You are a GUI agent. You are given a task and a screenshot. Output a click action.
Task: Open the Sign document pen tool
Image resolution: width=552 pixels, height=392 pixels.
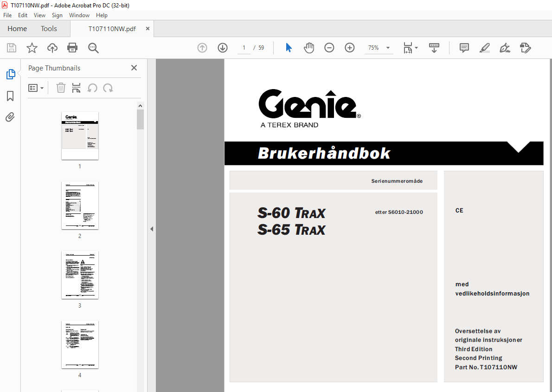(x=505, y=48)
